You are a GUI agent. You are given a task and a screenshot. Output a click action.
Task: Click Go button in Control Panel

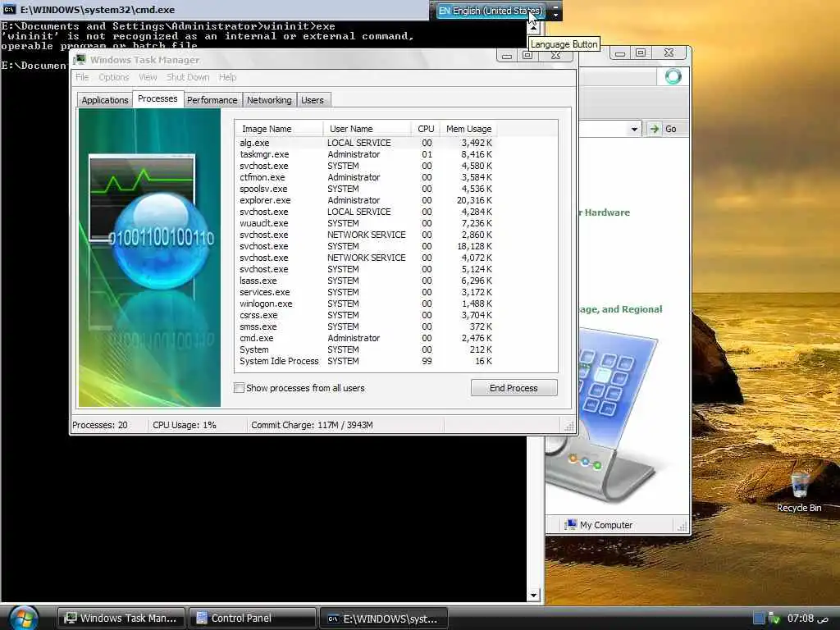coord(663,129)
